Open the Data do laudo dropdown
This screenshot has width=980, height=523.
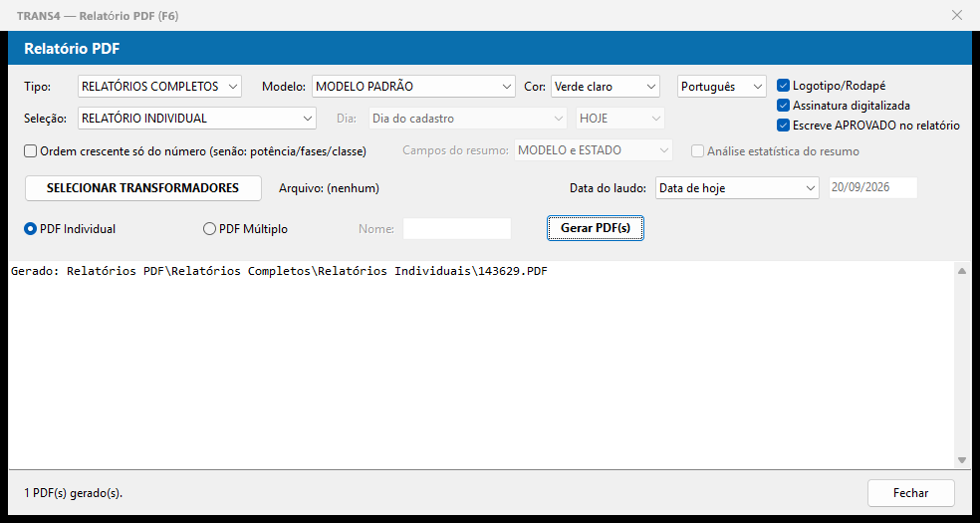[737, 187]
